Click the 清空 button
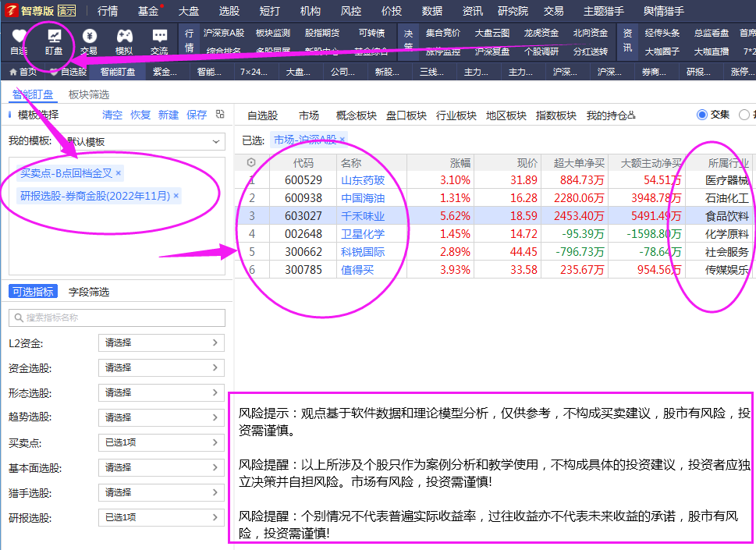This screenshot has width=756, height=550. coord(112,115)
